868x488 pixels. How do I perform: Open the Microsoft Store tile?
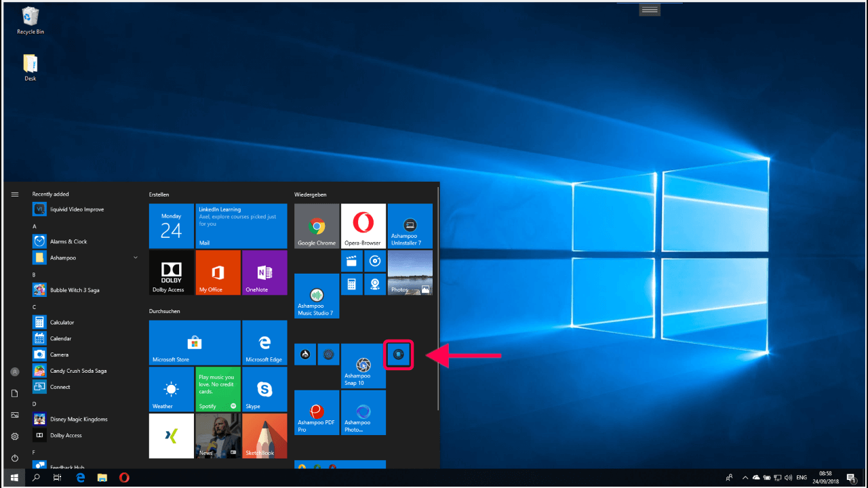click(195, 342)
